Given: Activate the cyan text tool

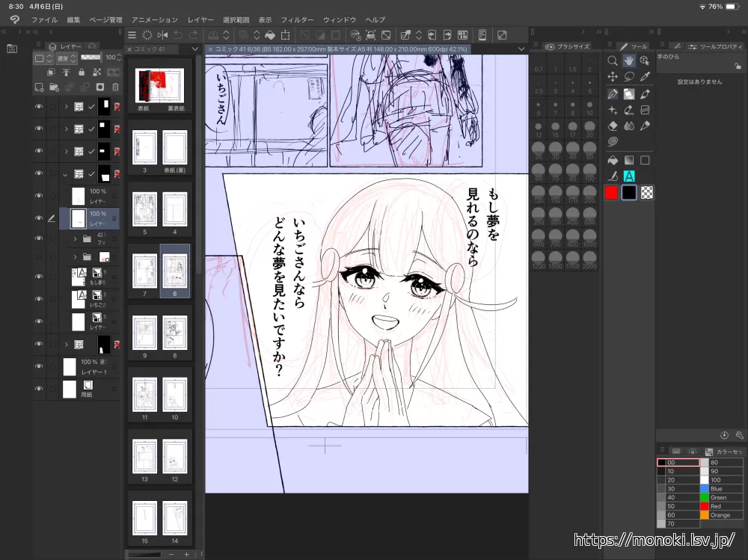Looking at the screenshot, I should [629, 176].
